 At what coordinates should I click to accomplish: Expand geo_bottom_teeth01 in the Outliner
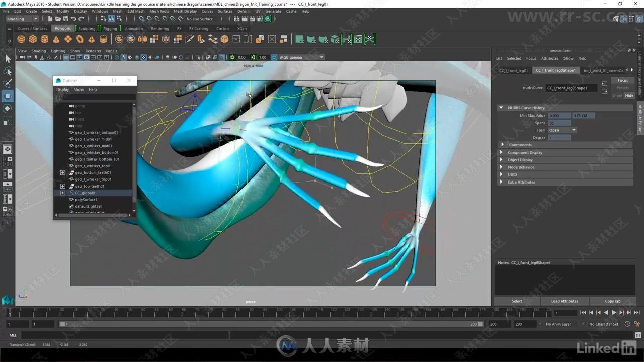pyautogui.click(x=62, y=172)
